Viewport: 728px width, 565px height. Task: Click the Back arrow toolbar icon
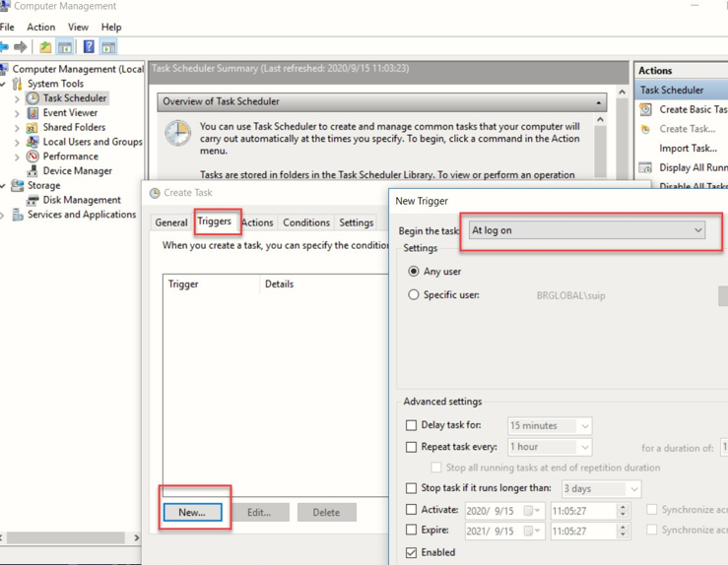tap(4, 47)
